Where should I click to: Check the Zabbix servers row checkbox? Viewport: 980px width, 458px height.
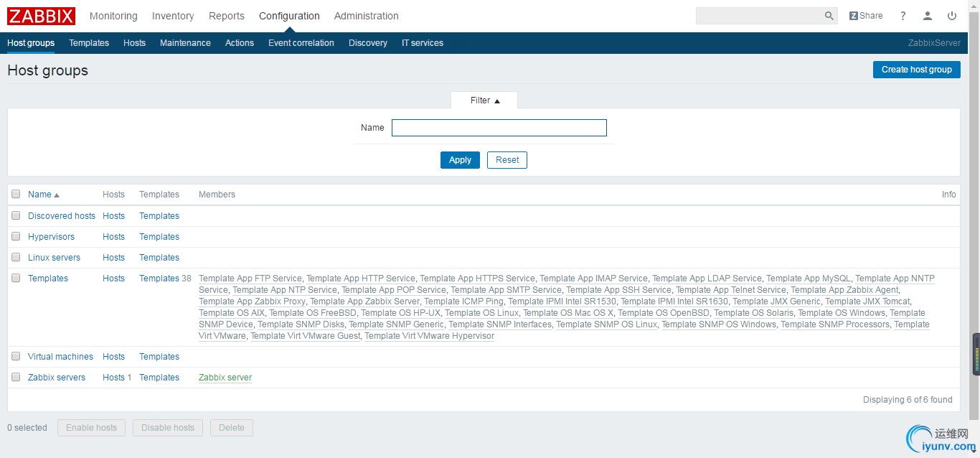point(16,377)
